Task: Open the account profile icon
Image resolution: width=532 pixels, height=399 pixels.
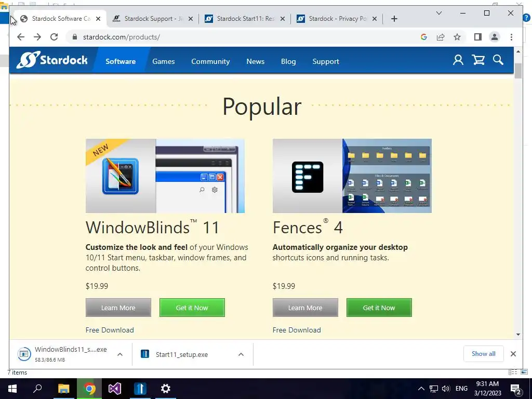Action: (458, 60)
